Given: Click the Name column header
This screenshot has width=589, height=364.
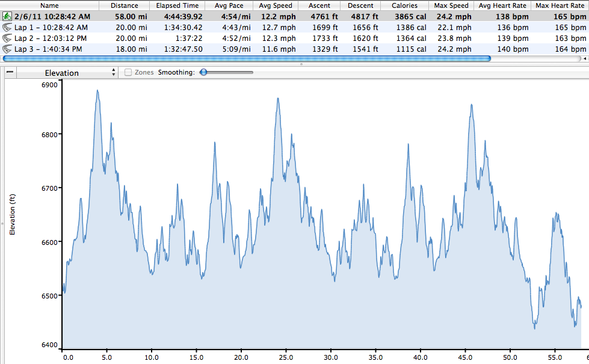Looking at the screenshot, I should [49, 5].
